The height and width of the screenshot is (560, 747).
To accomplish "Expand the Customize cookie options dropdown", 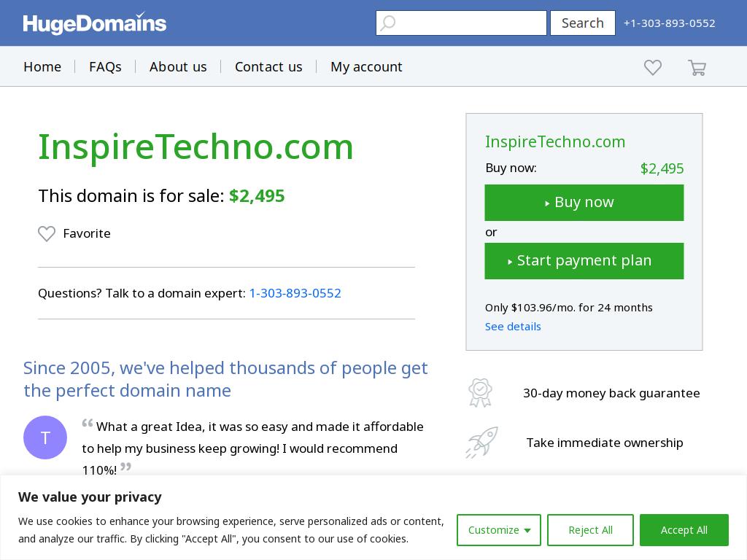I will (499, 530).
